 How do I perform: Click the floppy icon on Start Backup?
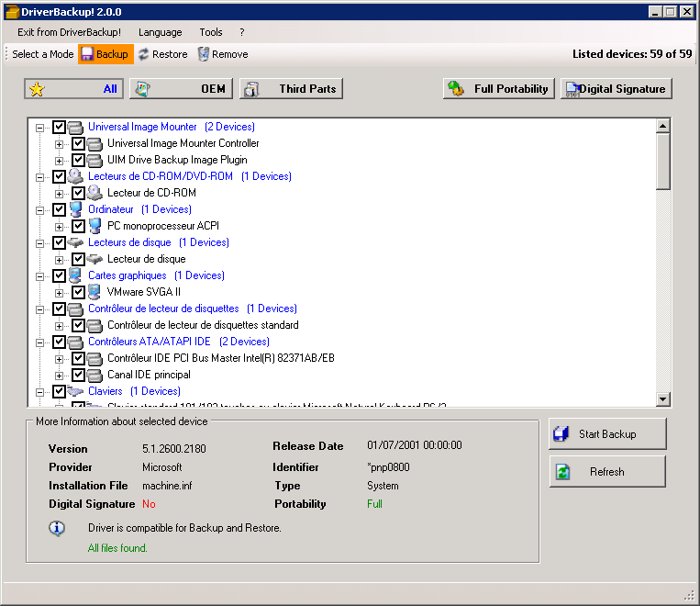pyautogui.click(x=561, y=434)
